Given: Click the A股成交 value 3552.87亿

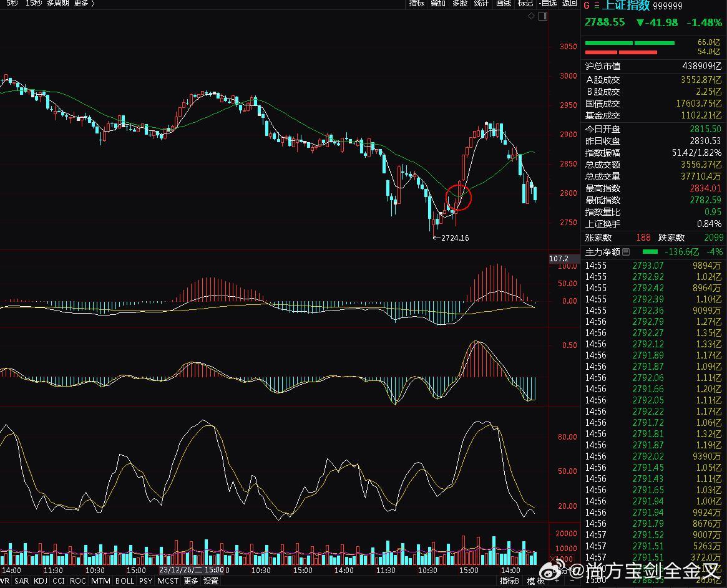Looking at the screenshot, I should (x=701, y=80).
